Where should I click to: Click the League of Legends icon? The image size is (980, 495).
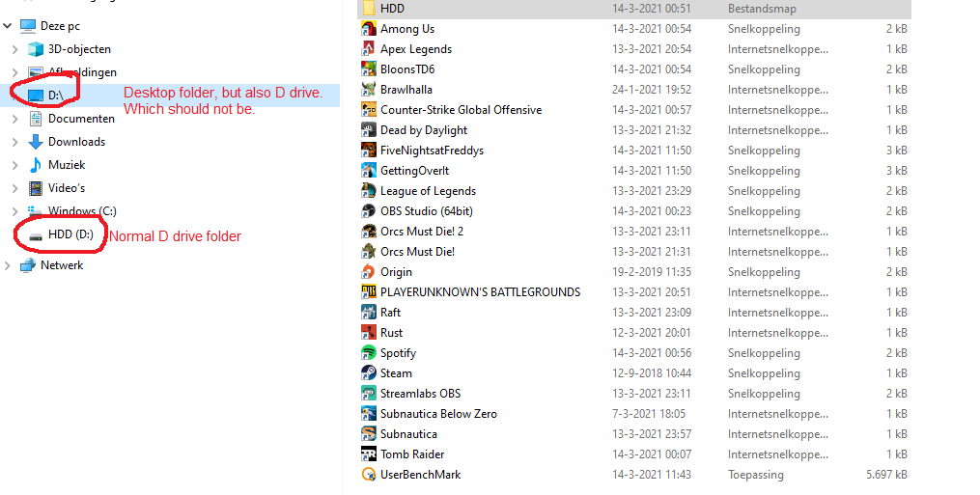point(369,191)
